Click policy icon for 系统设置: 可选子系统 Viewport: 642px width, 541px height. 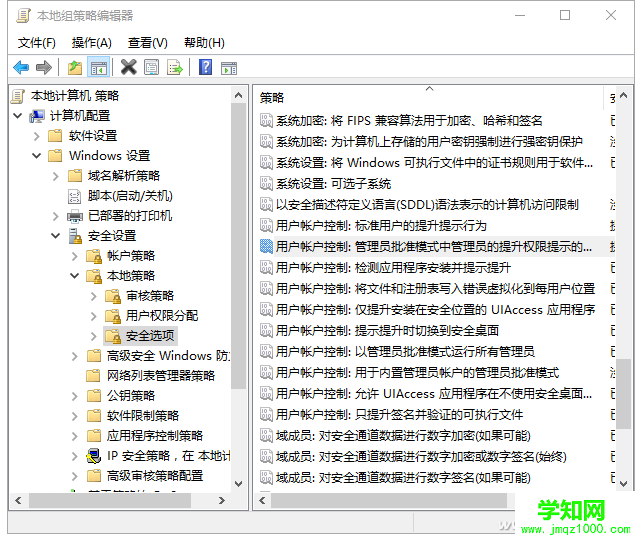coord(266,183)
